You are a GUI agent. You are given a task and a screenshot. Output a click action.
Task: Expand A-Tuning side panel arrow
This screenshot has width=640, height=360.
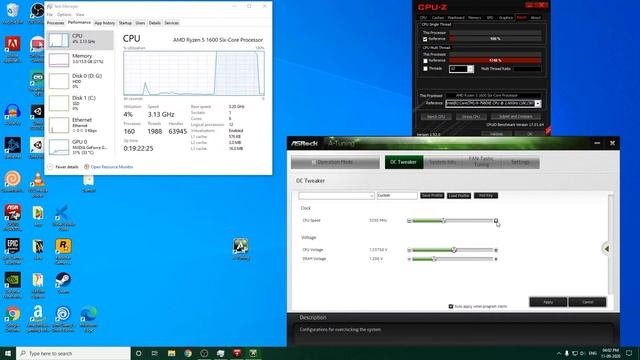pyautogui.click(x=607, y=249)
